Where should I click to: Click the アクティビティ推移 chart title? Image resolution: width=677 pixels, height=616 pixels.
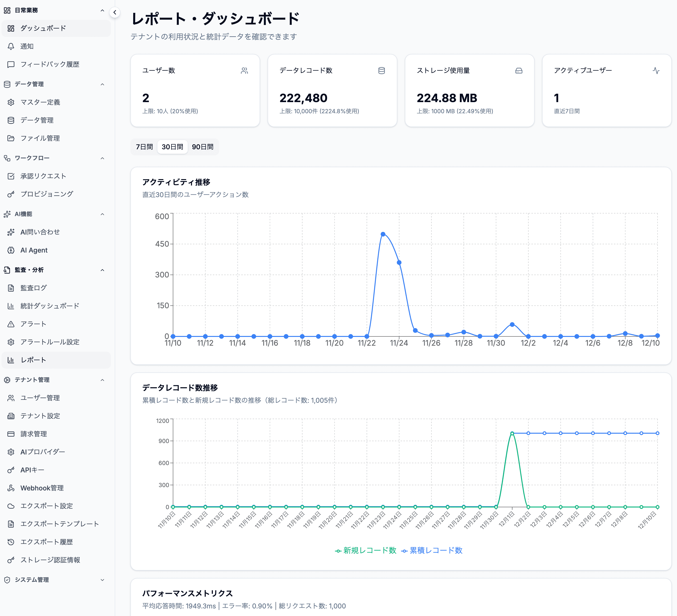[x=176, y=182]
